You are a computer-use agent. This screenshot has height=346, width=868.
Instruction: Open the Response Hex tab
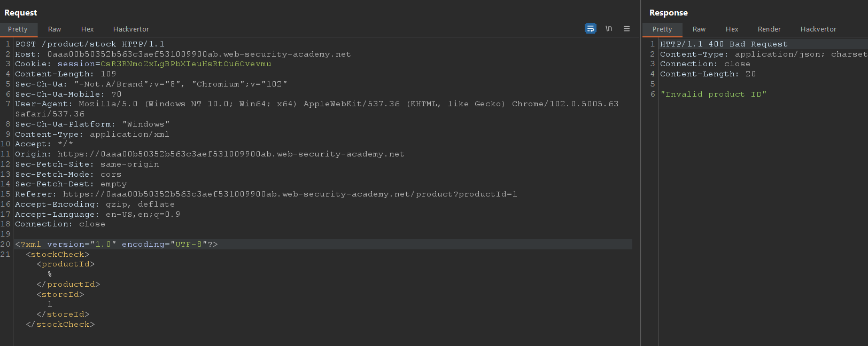pos(732,29)
